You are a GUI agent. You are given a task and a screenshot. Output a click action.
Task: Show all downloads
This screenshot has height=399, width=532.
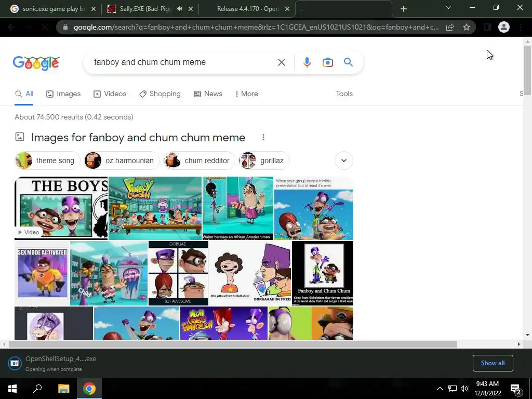(x=493, y=363)
